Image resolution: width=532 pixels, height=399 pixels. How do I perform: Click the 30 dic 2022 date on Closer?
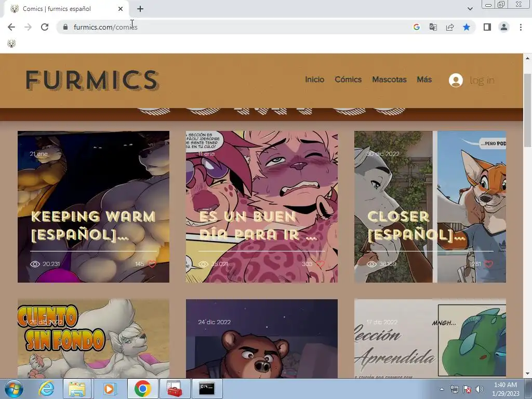tap(383, 154)
